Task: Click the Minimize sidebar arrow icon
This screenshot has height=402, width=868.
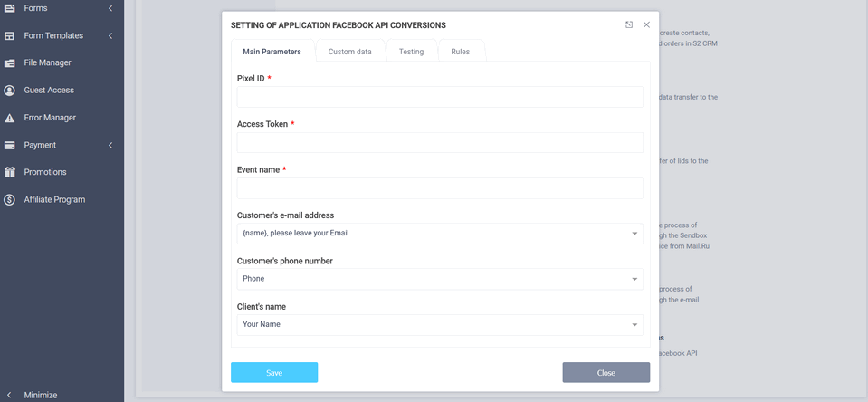Action: click(9, 396)
